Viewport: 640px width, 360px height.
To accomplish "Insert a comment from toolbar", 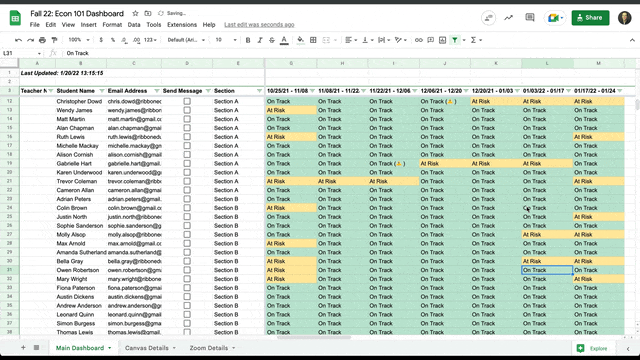I will 431,40.
